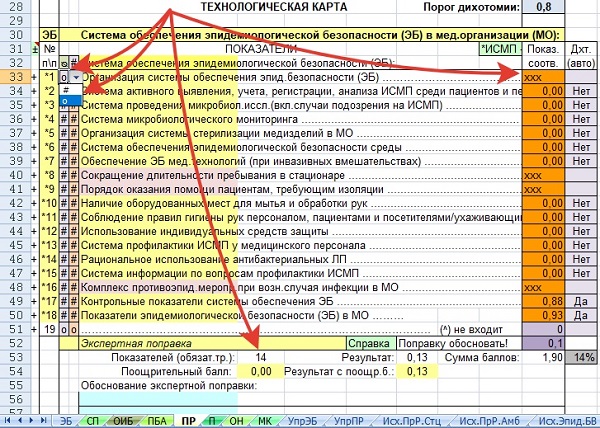Select the Порог дихотомии value 0,8
This screenshot has width=600, height=428.
click(x=543, y=7)
